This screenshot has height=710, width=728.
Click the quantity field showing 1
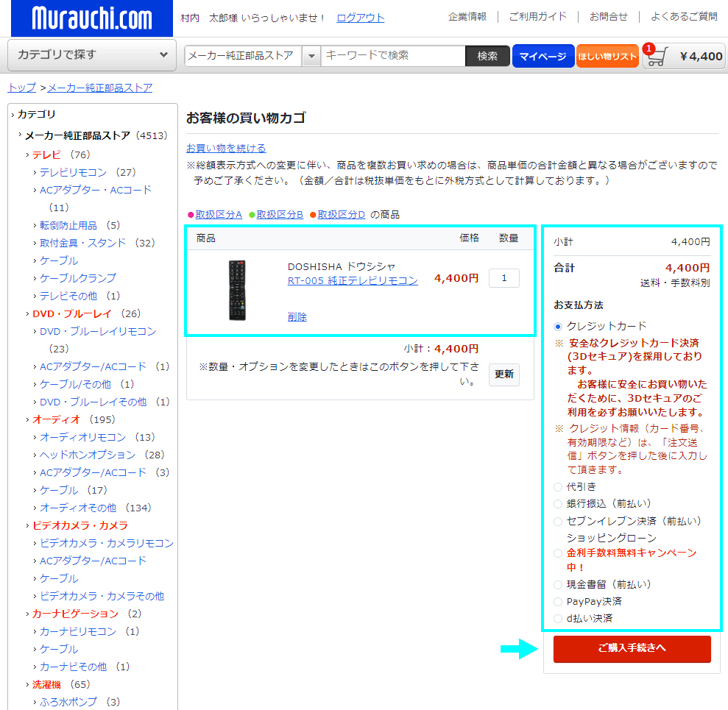(x=503, y=278)
